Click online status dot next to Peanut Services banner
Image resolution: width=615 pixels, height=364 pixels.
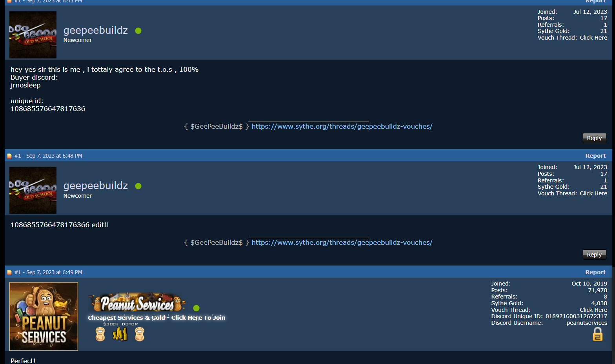(197, 308)
